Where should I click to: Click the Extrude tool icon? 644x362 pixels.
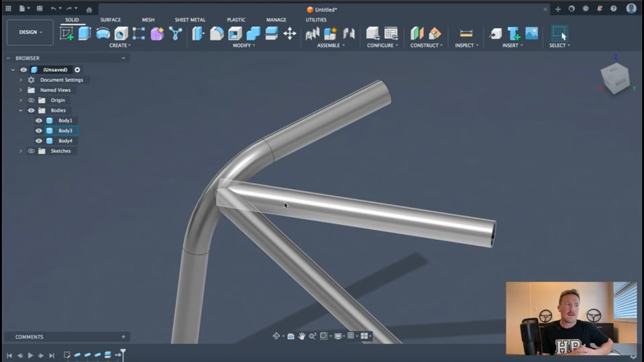click(x=85, y=34)
